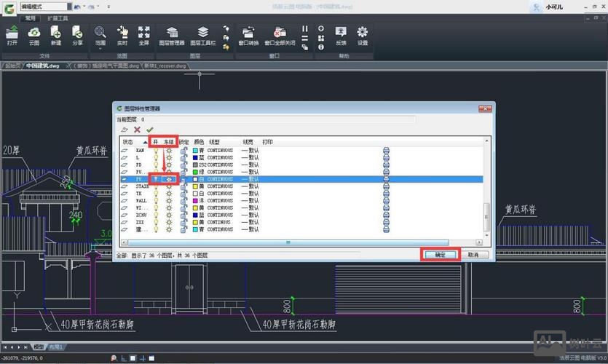Click the red X delete layer icon
The width and height of the screenshot is (608, 364).
coord(137,130)
